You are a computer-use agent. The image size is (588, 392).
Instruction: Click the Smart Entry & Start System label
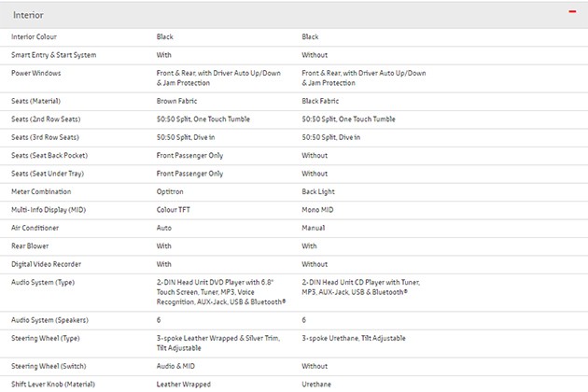tap(53, 55)
